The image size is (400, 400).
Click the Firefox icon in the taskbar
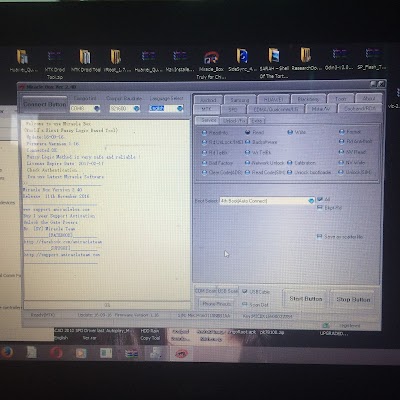pos(7,352)
